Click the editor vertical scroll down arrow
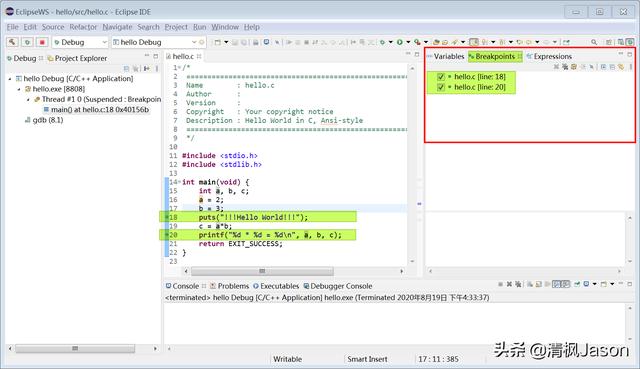640x369 pixels. point(412,261)
